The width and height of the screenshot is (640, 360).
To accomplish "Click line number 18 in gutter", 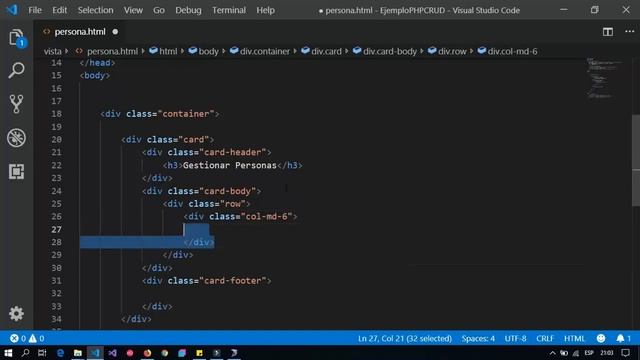I will (56, 114).
